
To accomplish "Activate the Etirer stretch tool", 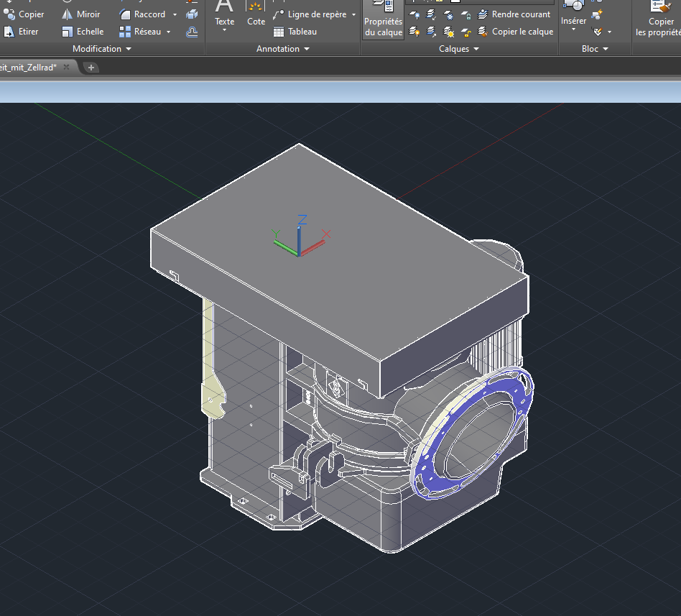I will pos(22,32).
